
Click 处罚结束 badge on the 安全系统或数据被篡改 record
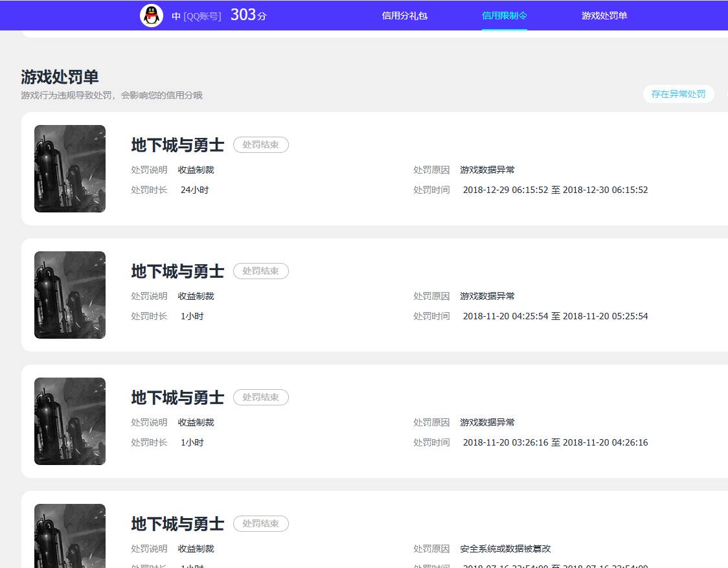260,524
